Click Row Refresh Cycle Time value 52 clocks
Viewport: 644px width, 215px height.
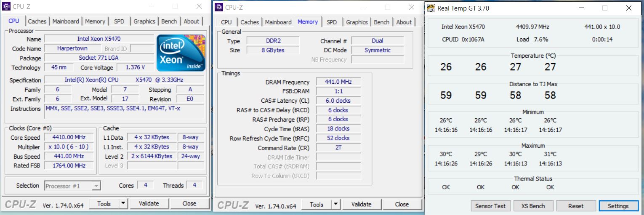[338, 138]
